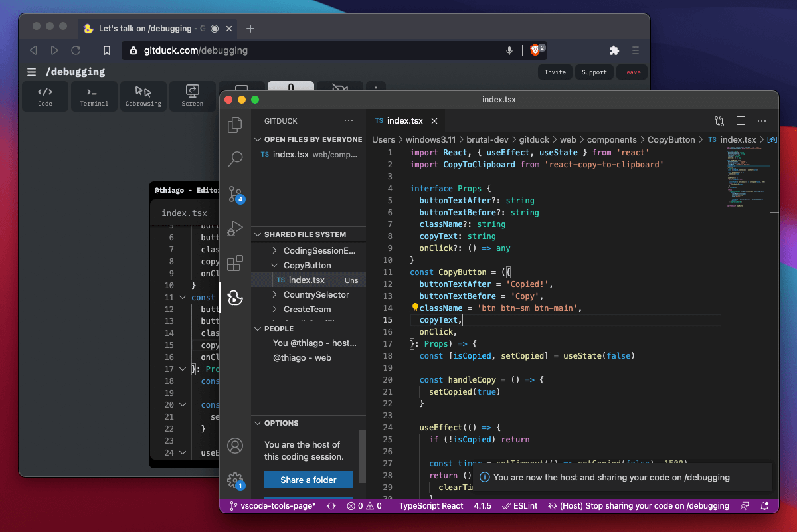The width and height of the screenshot is (797, 532).
Task: Open errors and warnings count in status bar
Action: (x=364, y=506)
